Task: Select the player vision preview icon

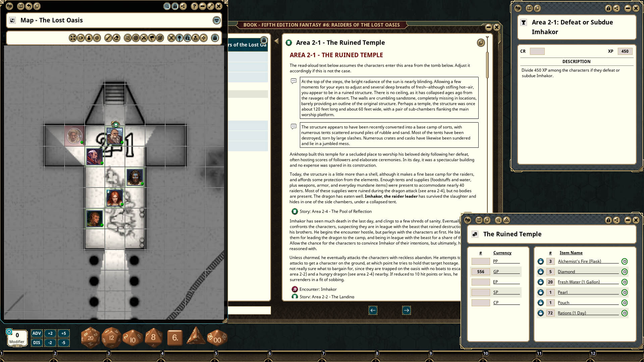Action: pyautogui.click(x=195, y=38)
